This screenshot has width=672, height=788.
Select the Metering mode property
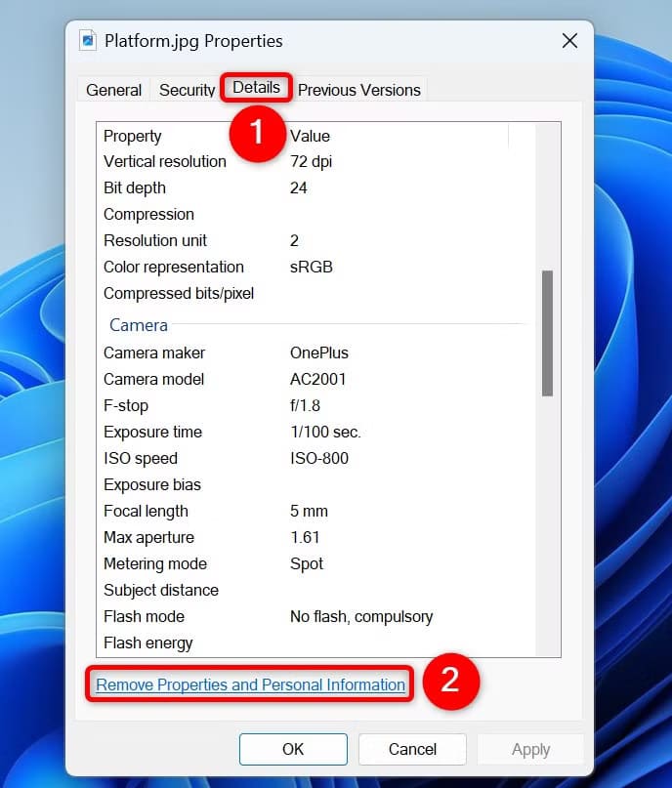[x=154, y=563]
